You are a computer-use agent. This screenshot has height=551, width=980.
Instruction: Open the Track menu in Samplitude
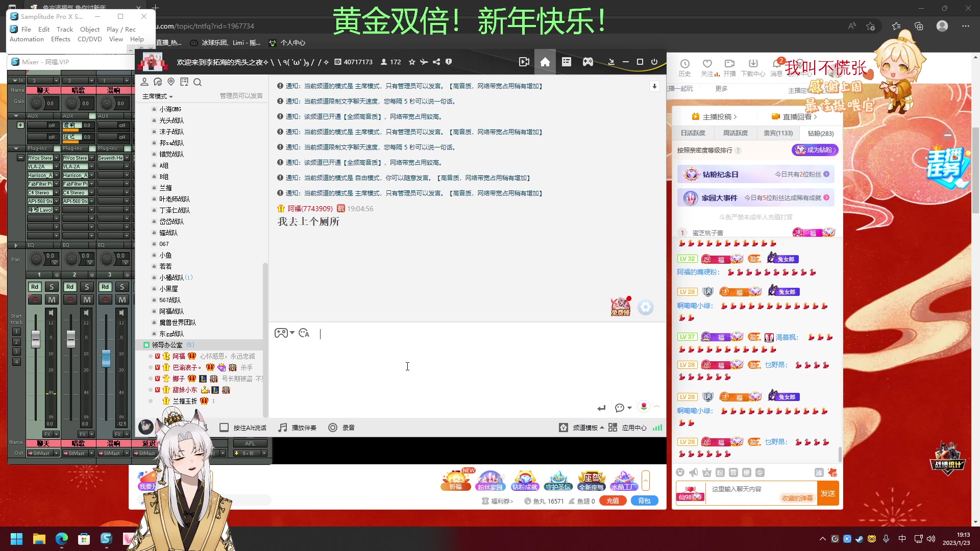pos(65,29)
